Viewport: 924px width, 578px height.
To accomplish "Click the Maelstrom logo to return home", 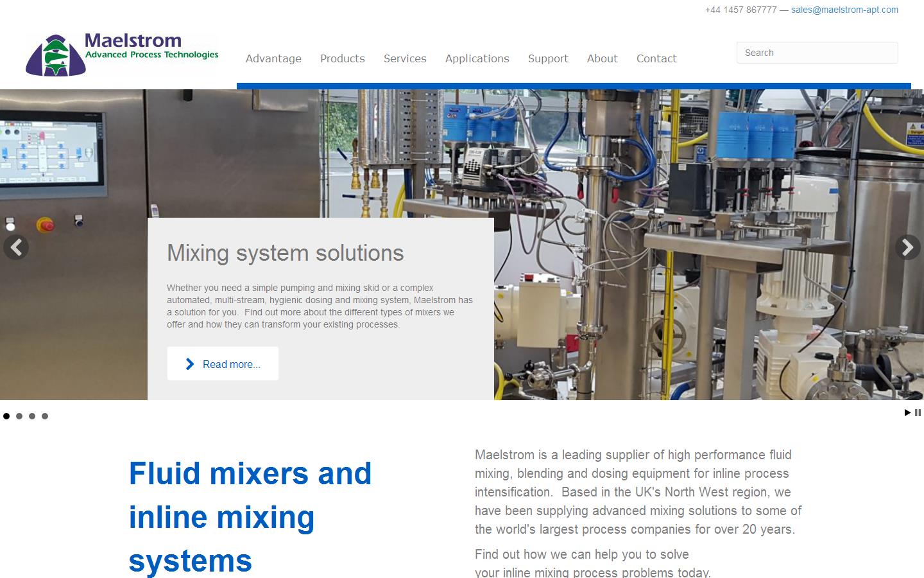I will click(121, 54).
